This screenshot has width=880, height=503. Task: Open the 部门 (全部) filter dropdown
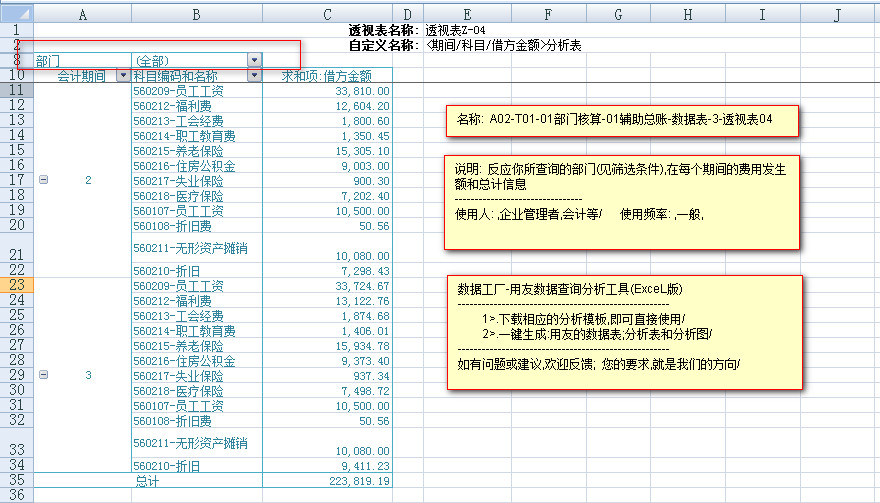pos(254,61)
